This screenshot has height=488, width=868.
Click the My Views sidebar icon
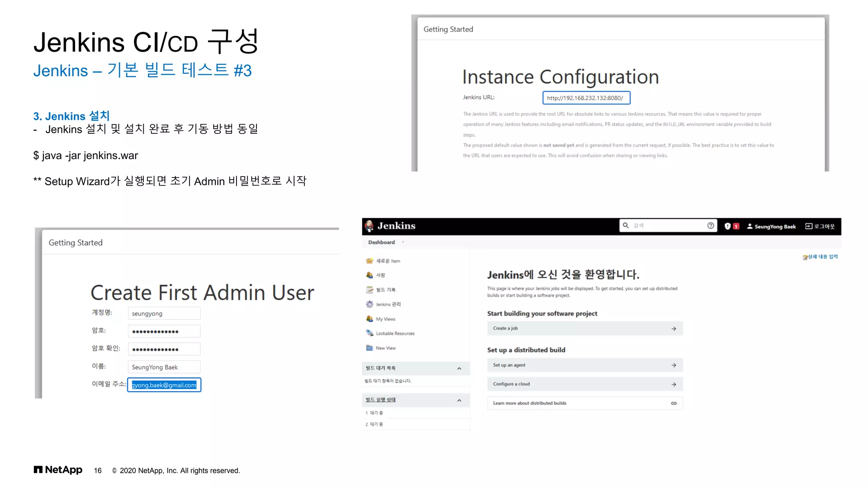[370, 319]
